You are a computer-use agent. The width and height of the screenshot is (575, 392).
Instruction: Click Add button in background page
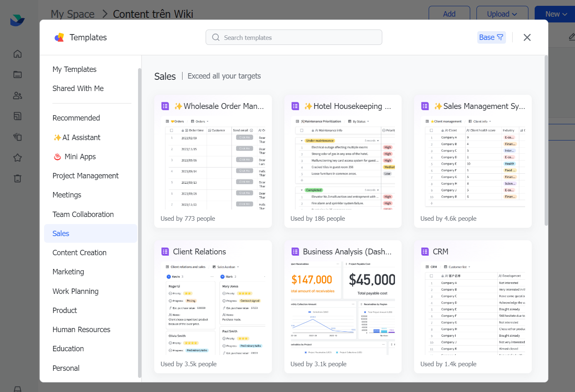[x=449, y=14]
